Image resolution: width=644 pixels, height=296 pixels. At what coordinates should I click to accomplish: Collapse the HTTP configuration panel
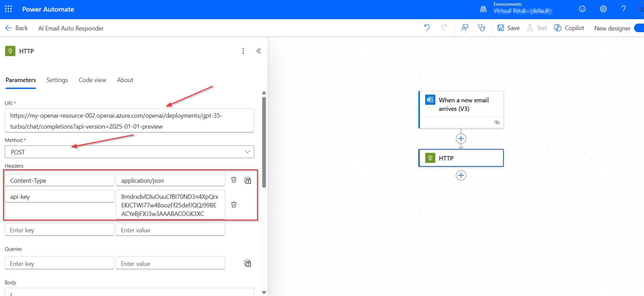[259, 51]
